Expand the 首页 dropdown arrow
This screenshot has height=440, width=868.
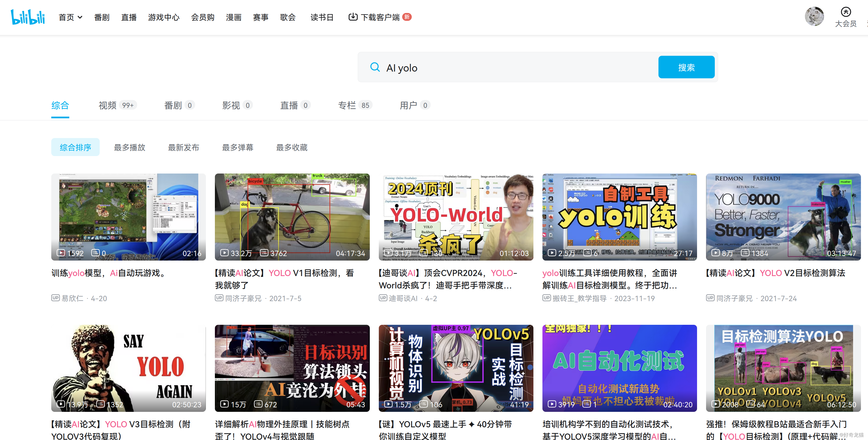coord(80,17)
